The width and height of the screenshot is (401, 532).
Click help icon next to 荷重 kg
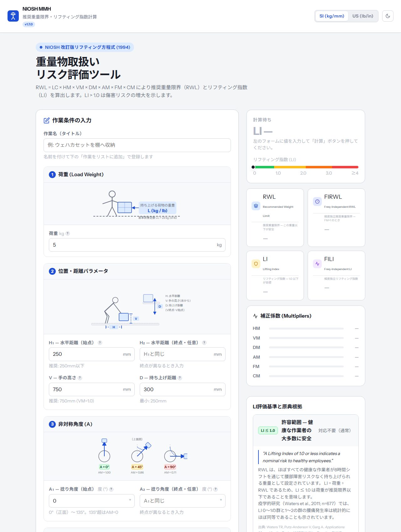tap(68, 233)
